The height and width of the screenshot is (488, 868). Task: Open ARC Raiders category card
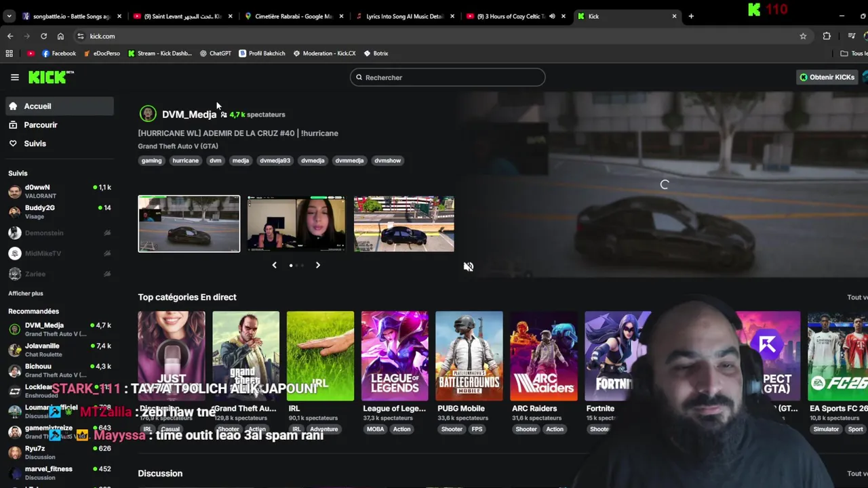tap(544, 356)
